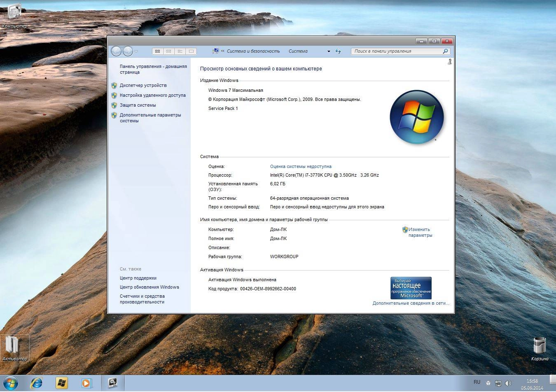Open Защита системы
The image size is (556, 392).
point(138,105)
